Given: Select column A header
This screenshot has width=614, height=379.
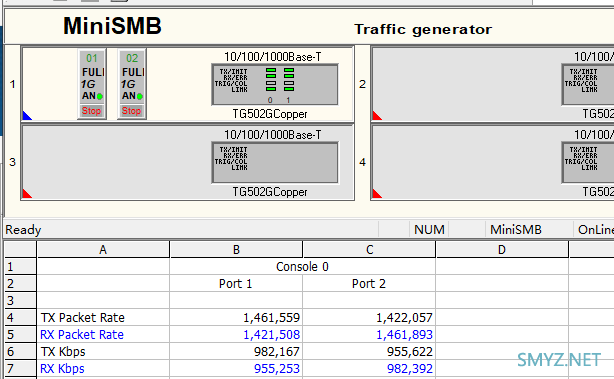Looking at the screenshot, I should (103, 249).
